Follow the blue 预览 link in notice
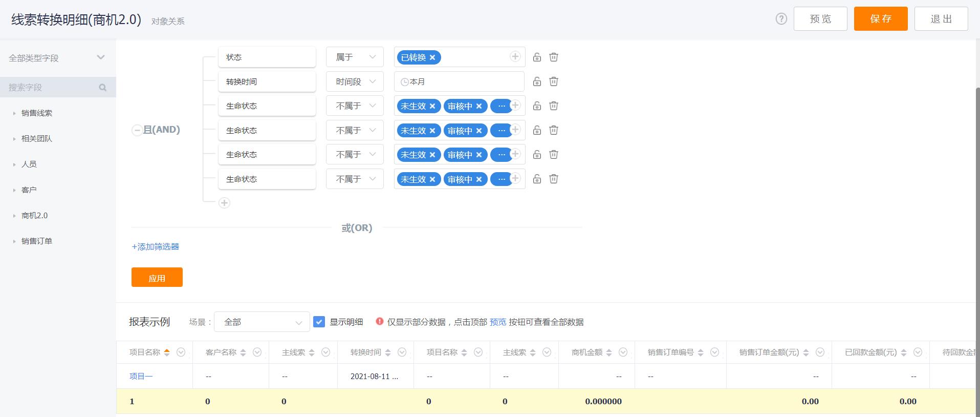980x417 pixels. (498, 322)
